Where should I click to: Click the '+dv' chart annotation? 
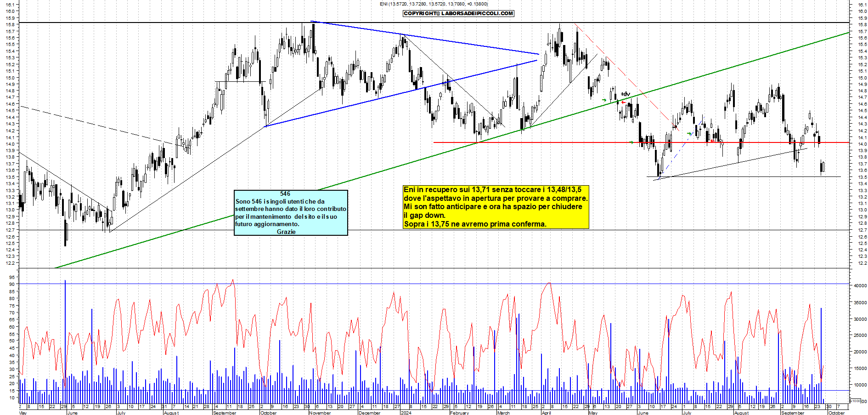(625, 94)
